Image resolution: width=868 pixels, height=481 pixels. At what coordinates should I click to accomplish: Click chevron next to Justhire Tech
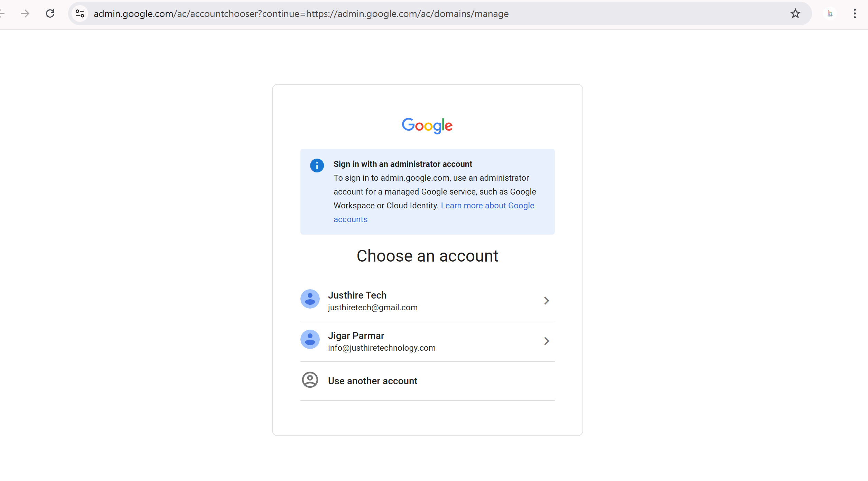pos(546,301)
